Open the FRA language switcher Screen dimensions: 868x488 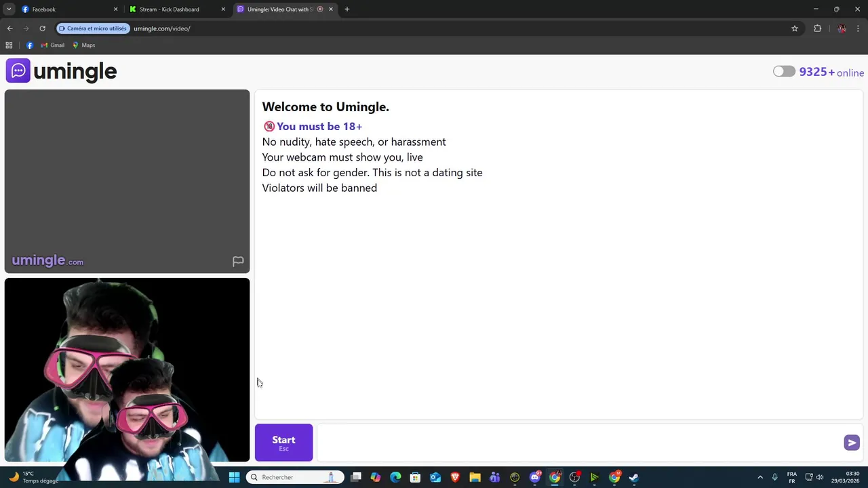(792, 477)
